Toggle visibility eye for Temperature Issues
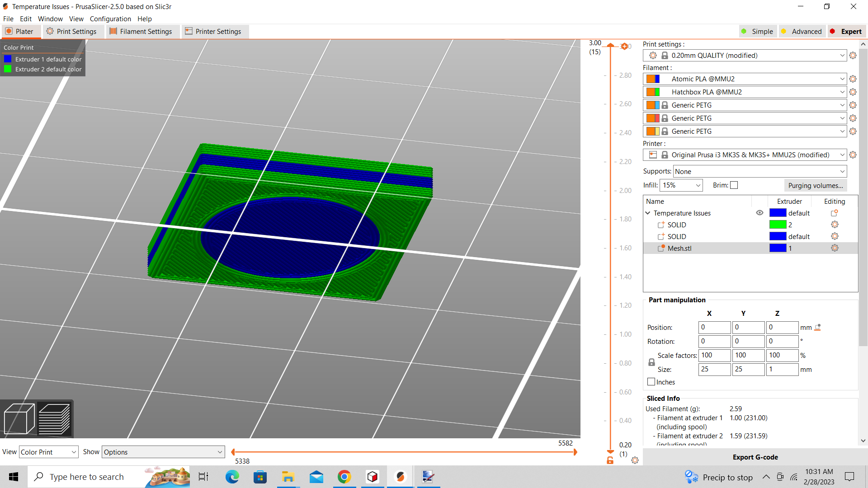The width and height of the screenshot is (868, 488). pos(759,212)
